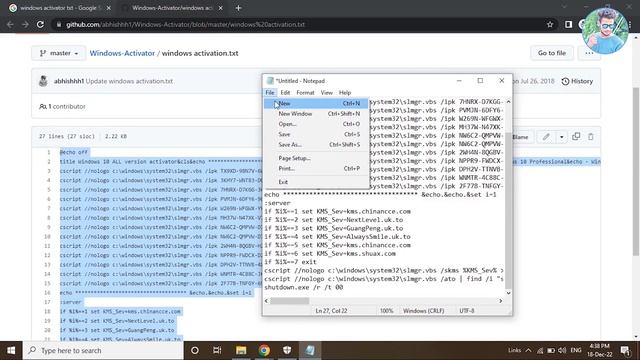Click ':server' line in Notepad

click(277, 203)
